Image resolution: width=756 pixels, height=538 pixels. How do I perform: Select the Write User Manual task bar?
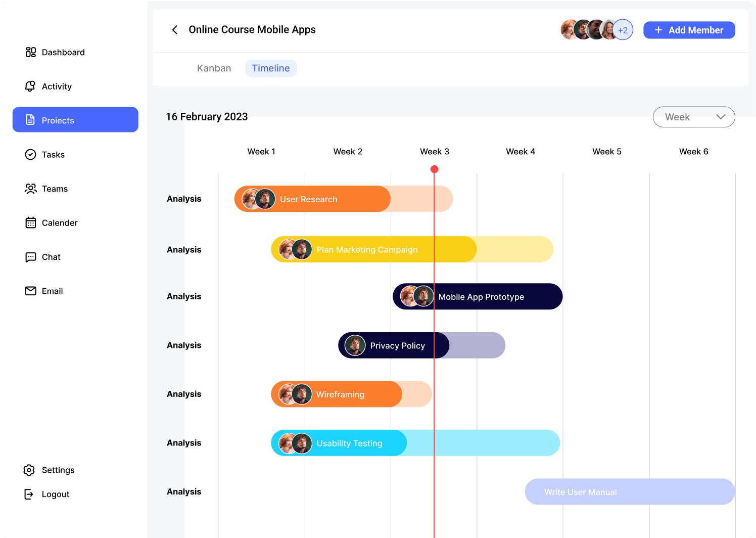pyautogui.click(x=630, y=492)
